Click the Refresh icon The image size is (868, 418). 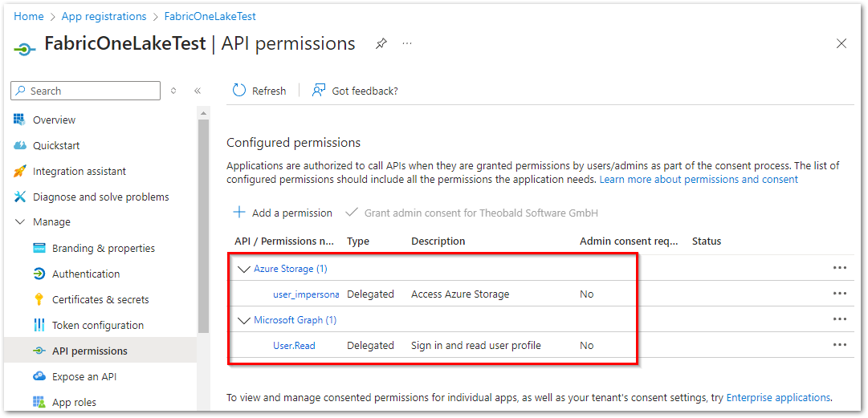point(239,91)
